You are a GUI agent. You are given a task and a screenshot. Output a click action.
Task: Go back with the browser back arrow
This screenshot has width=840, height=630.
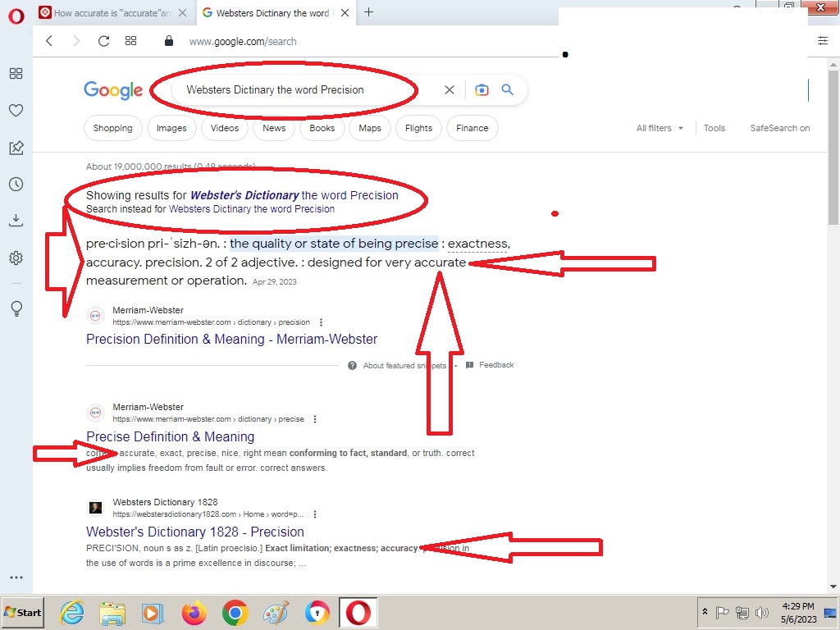click(x=49, y=41)
